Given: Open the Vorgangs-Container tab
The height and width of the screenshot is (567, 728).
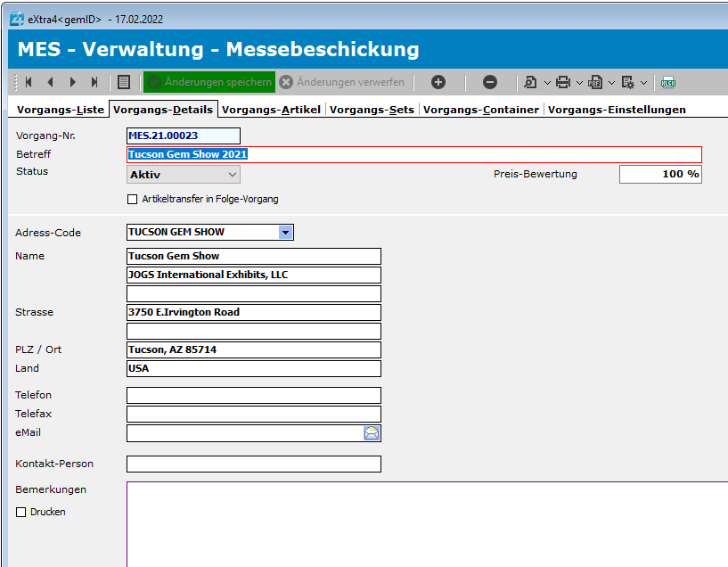Looking at the screenshot, I should pyautogui.click(x=479, y=109).
